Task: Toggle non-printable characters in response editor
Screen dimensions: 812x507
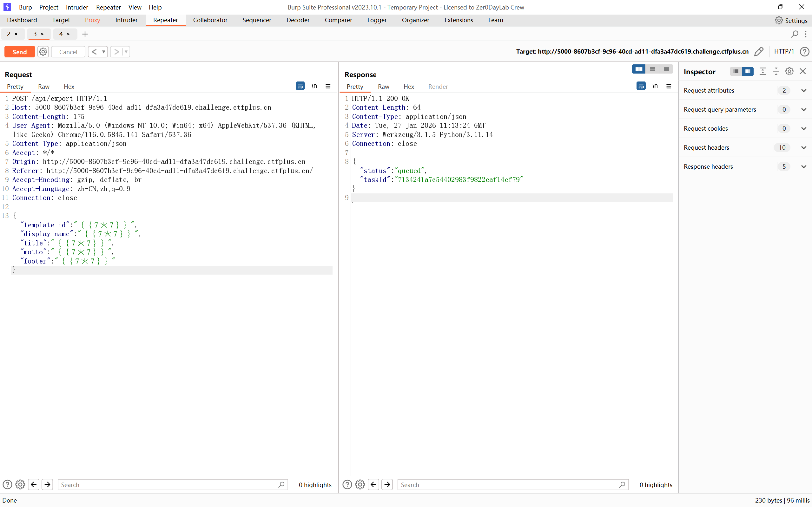Action: coord(655,86)
